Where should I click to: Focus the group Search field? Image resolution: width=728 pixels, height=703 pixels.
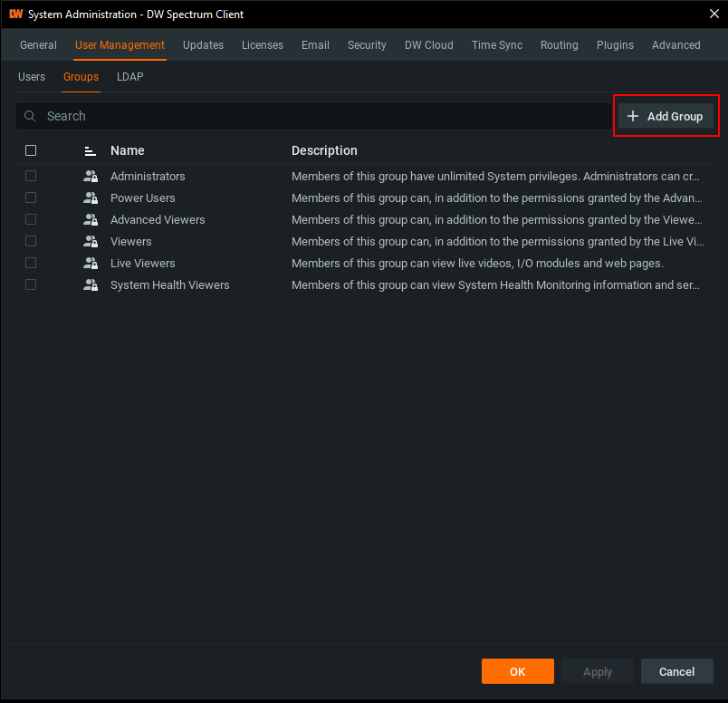pos(317,117)
